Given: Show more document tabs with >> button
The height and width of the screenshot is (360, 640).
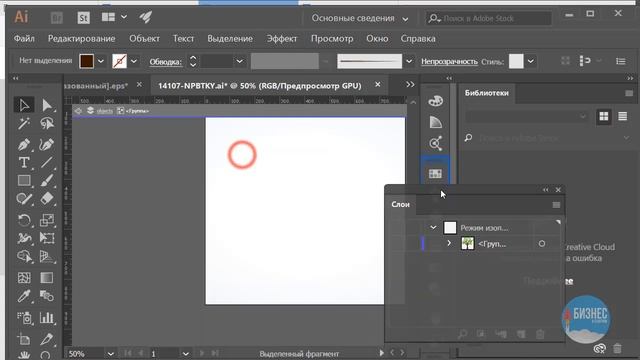Looking at the screenshot, I should click(x=410, y=84).
